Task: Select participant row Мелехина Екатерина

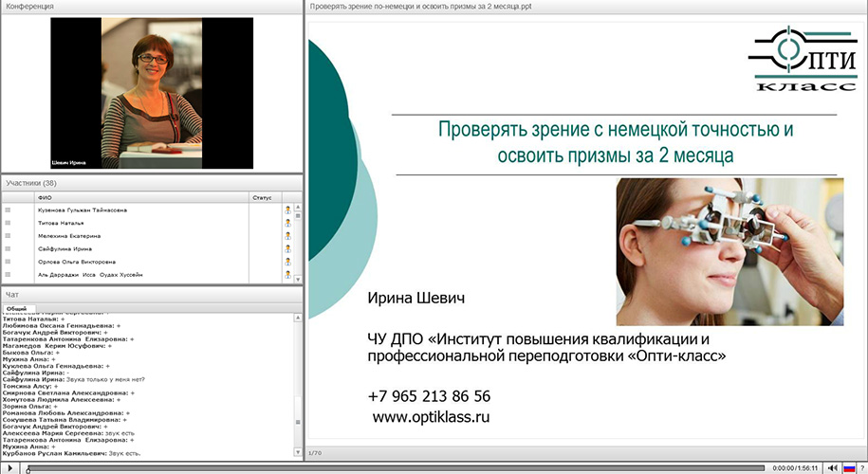Action: tap(147, 236)
